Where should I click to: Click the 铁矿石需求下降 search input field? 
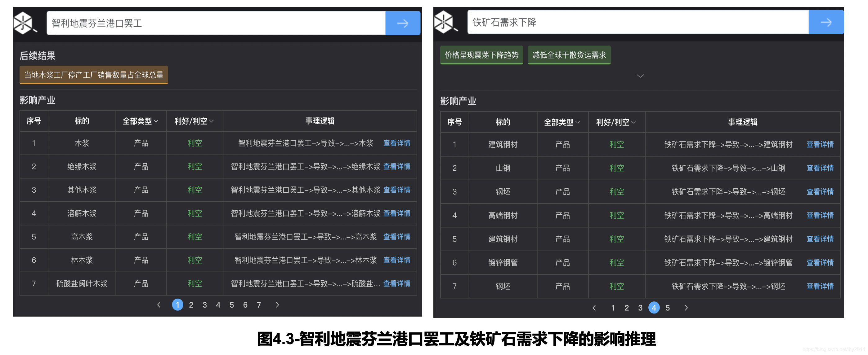[x=606, y=22]
